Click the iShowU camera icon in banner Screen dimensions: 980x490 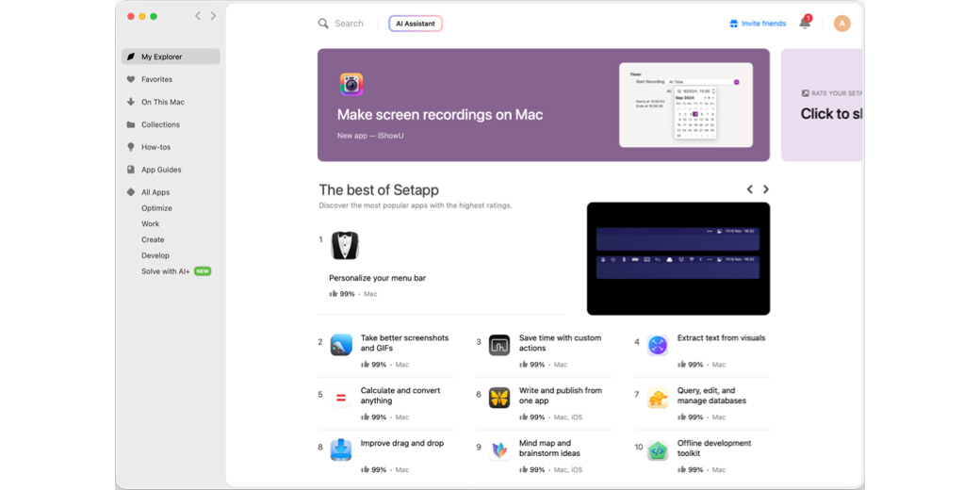(351, 85)
